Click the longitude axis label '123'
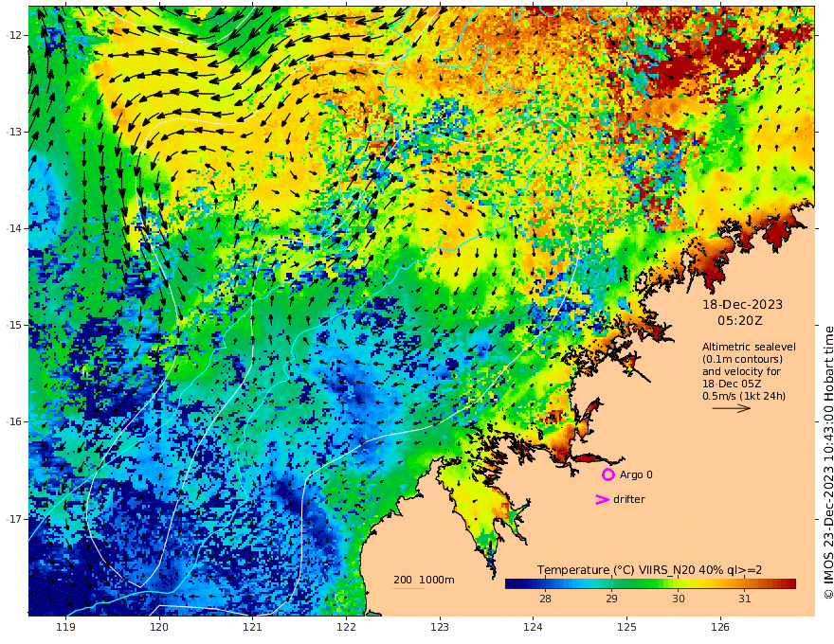834x644 pixels. [x=440, y=628]
